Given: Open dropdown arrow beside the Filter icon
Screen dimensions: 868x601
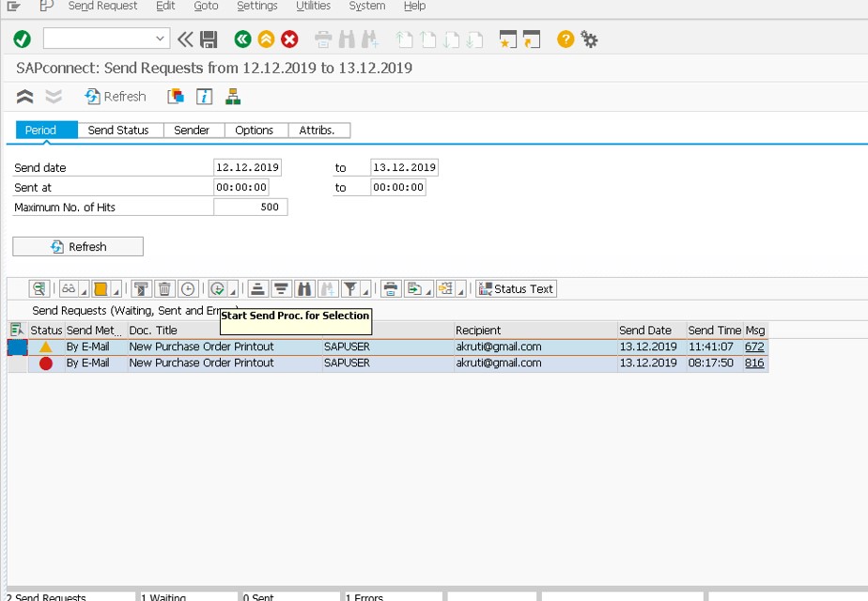Looking at the screenshot, I should tap(365, 290).
